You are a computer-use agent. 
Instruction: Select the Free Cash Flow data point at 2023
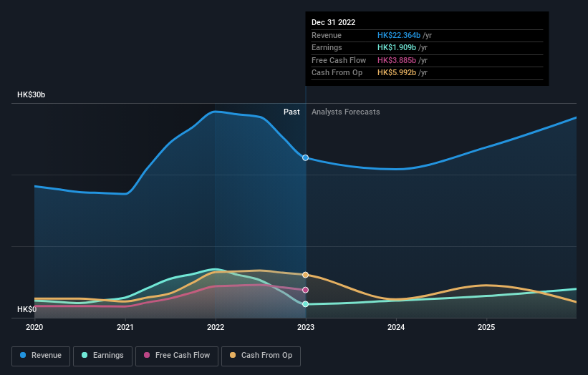tap(306, 290)
